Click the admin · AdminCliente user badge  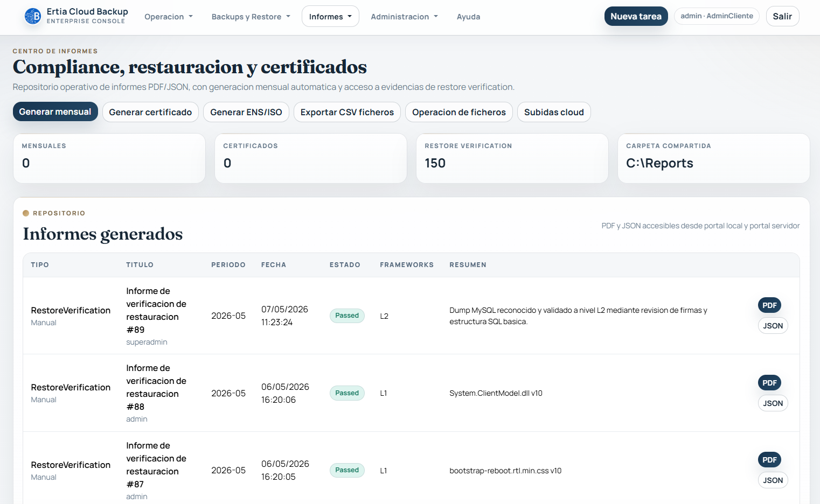pyautogui.click(x=717, y=16)
